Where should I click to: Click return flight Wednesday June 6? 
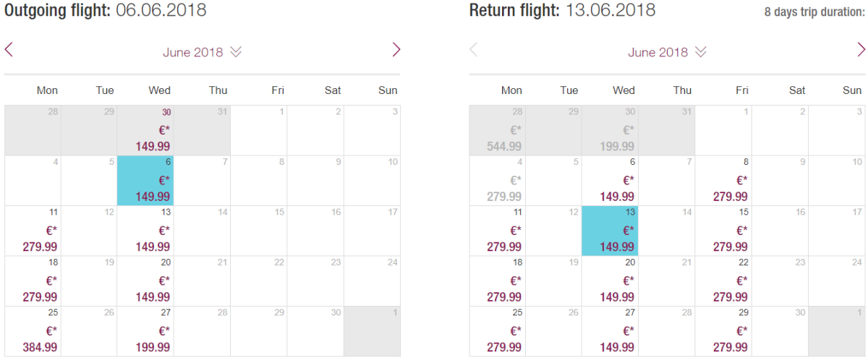click(x=610, y=181)
